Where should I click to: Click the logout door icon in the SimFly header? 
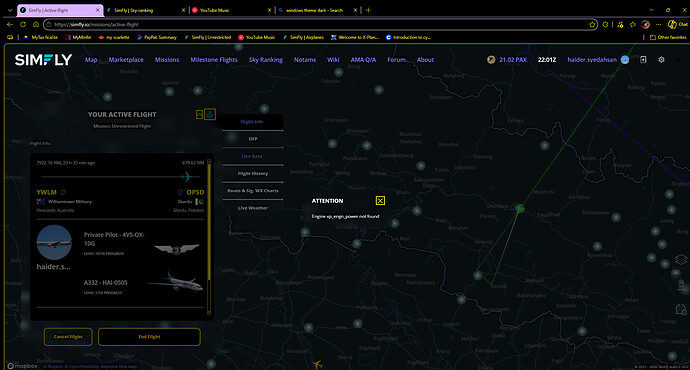(643, 59)
